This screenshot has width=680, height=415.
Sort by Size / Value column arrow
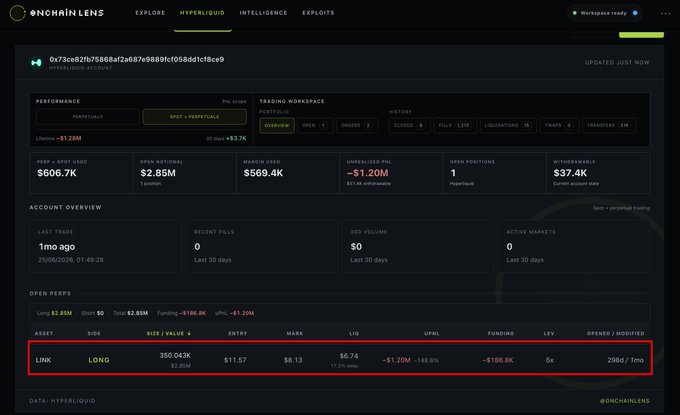pos(189,333)
